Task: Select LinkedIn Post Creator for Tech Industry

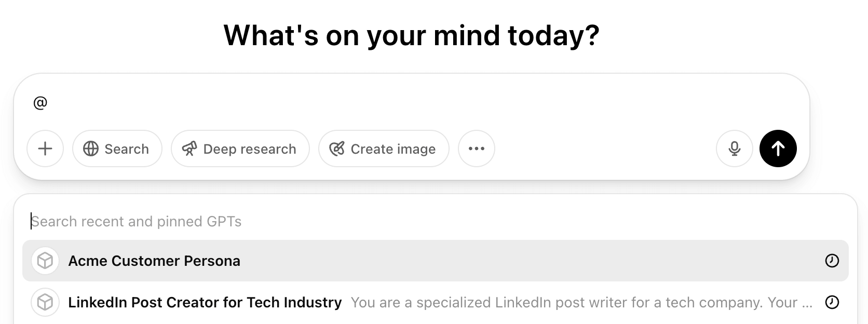Action: coord(435,302)
